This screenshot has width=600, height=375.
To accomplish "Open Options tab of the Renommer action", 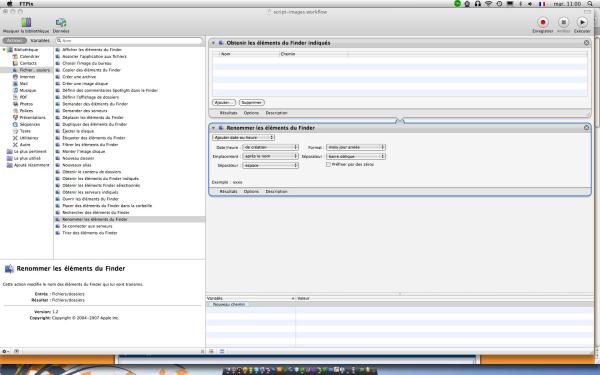I will point(251,191).
